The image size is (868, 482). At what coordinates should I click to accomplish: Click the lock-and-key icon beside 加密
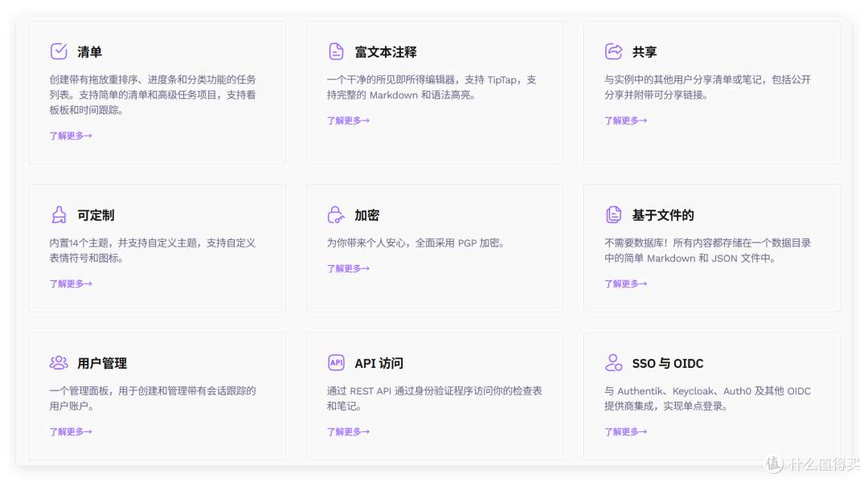[x=336, y=214]
